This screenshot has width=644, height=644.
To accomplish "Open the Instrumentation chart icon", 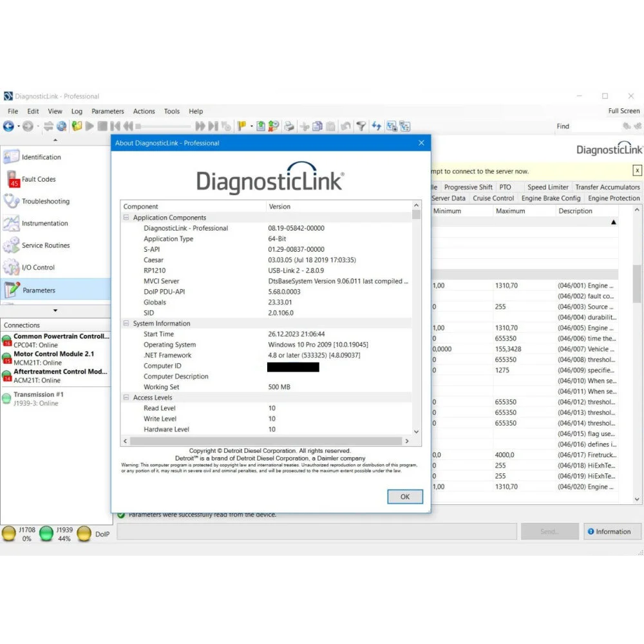I will tap(12, 223).
